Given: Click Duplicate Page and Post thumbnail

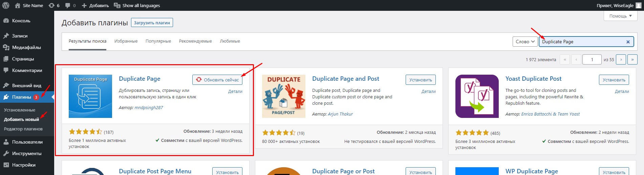Looking at the screenshot, I should click(284, 96).
